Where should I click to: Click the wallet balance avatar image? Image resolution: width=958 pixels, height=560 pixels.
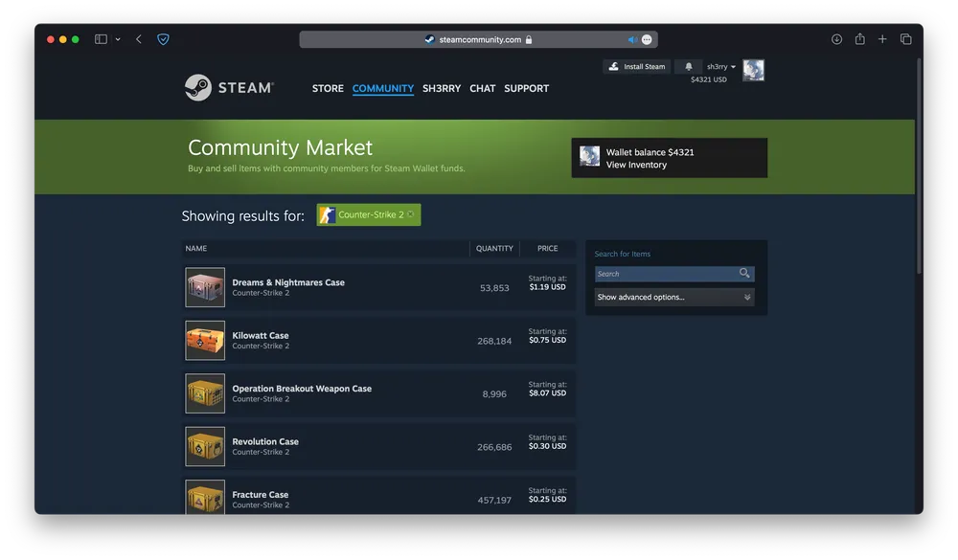[589, 156]
